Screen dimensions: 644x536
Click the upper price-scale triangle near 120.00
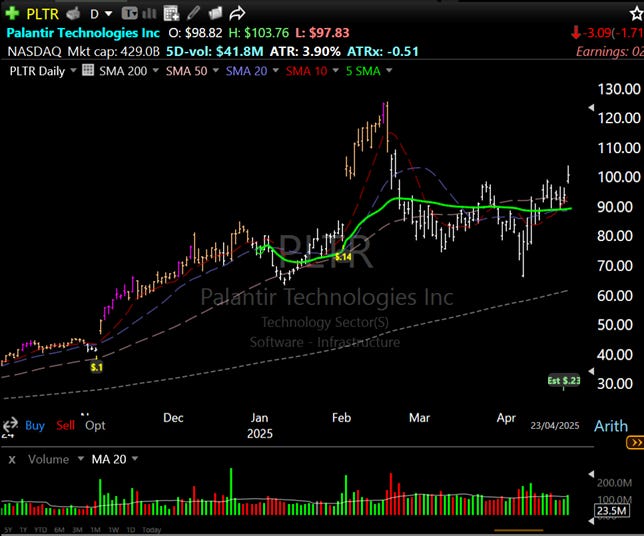pos(591,108)
